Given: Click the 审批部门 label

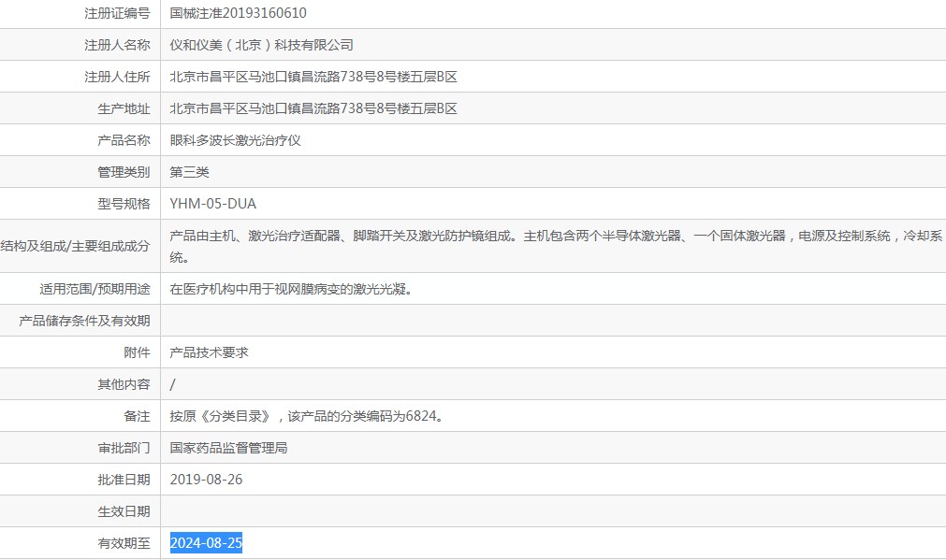Looking at the screenshot, I should 124,449.
